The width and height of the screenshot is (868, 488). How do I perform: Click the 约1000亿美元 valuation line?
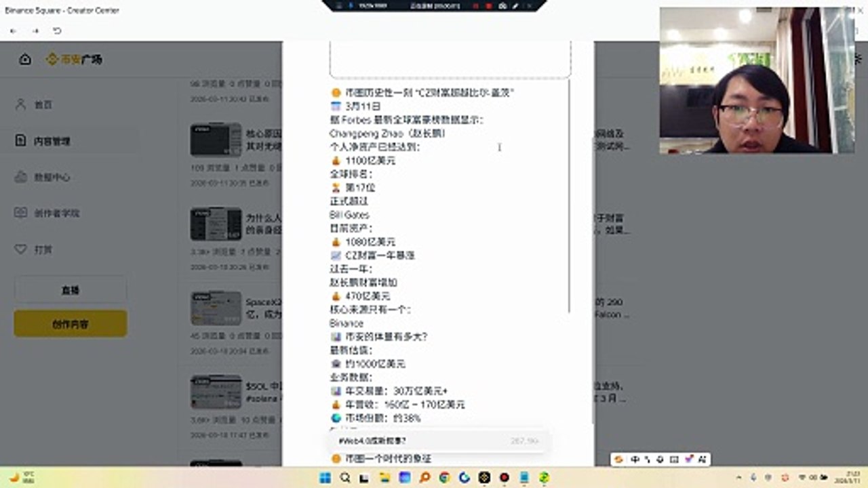pyautogui.click(x=368, y=364)
